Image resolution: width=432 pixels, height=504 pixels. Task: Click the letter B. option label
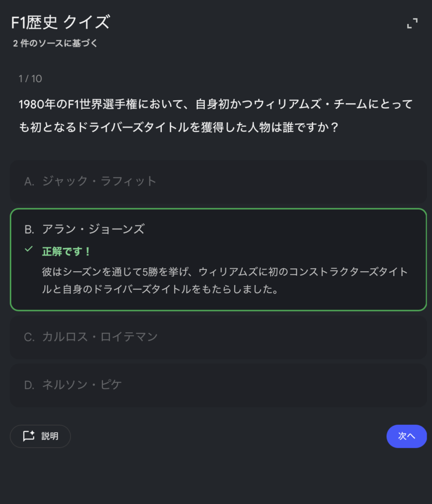[x=29, y=229]
